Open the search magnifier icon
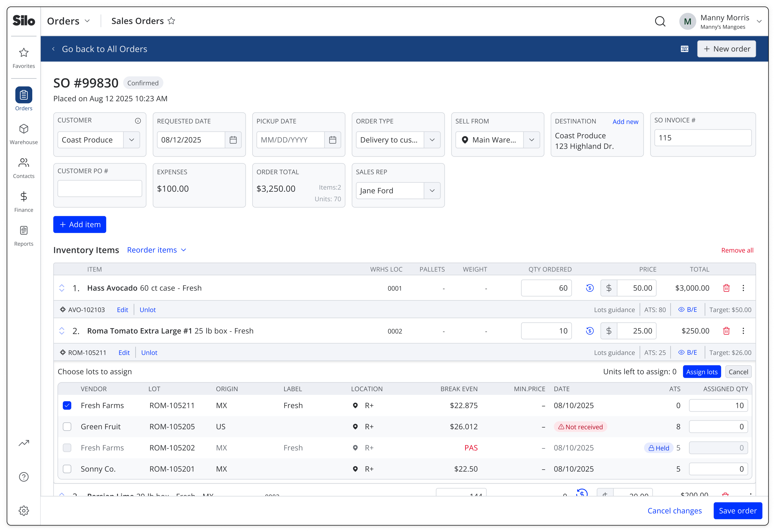The height and width of the screenshot is (532, 775). coord(660,21)
